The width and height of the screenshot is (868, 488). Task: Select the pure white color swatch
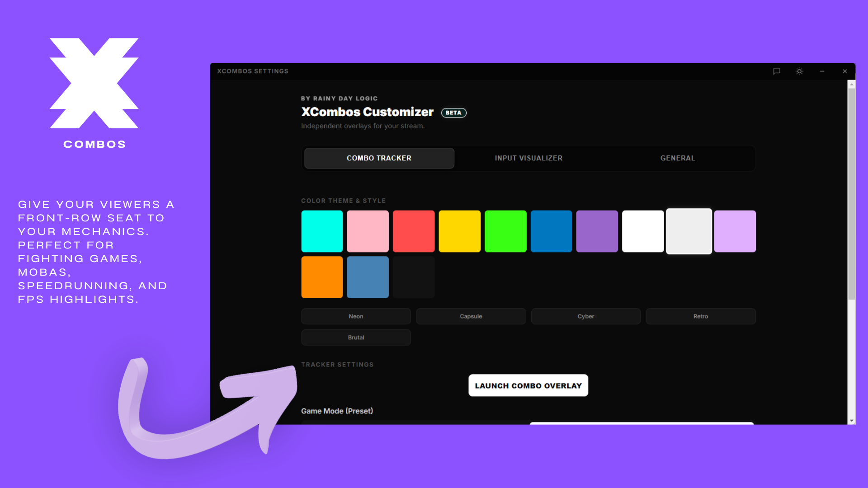(643, 231)
